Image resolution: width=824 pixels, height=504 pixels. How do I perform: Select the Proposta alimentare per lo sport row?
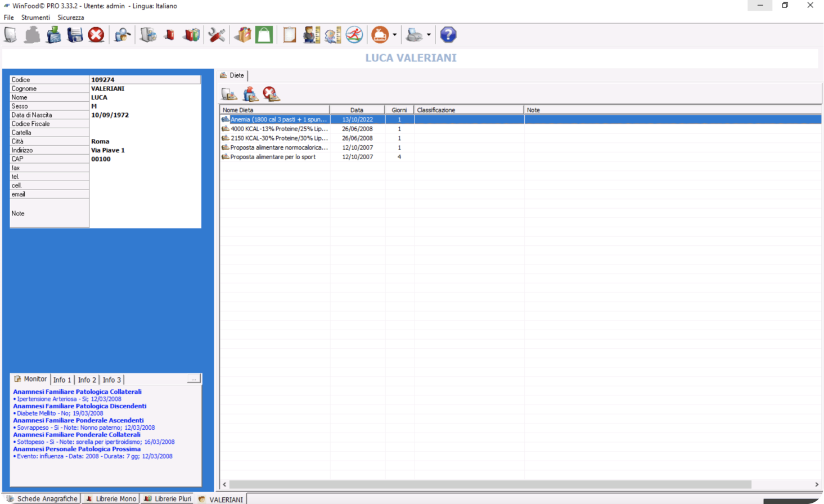pos(520,157)
